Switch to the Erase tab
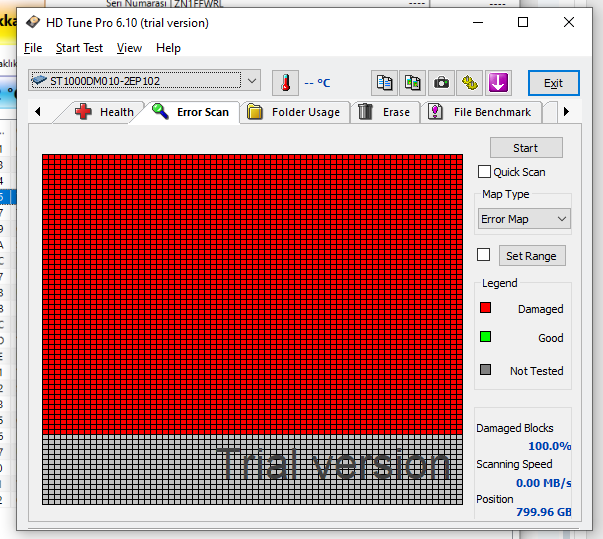Screen dimensions: 603x539 (x=385, y=112)
